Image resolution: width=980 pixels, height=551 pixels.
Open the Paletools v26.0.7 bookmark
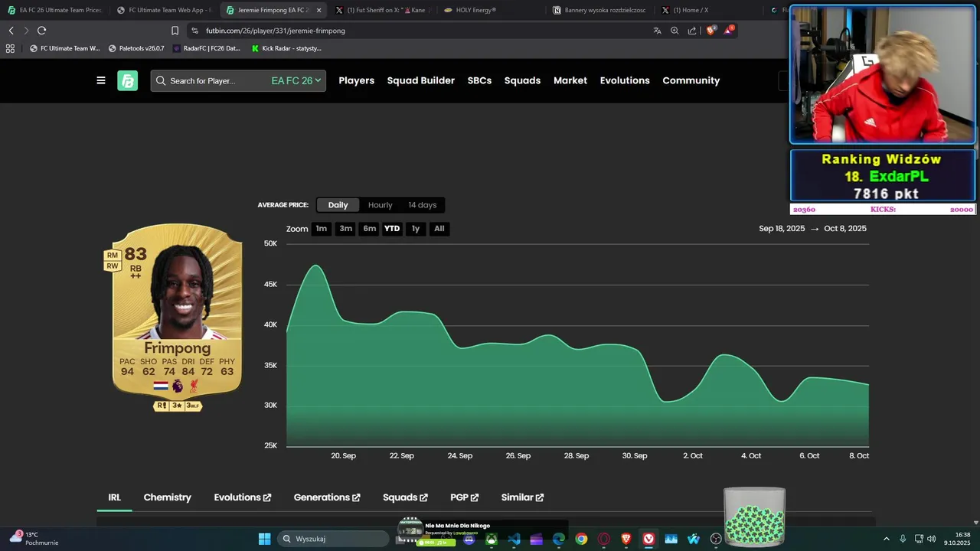(136, 48)
